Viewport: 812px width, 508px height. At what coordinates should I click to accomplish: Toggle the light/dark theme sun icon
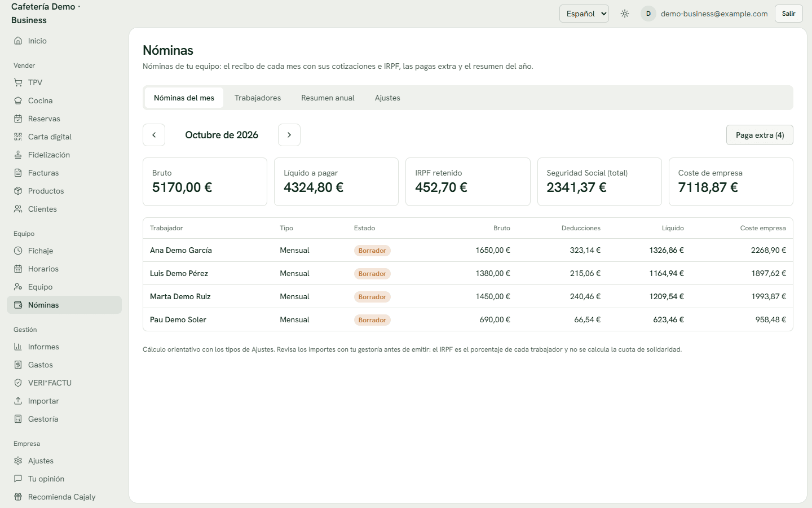tap(625, 14)
